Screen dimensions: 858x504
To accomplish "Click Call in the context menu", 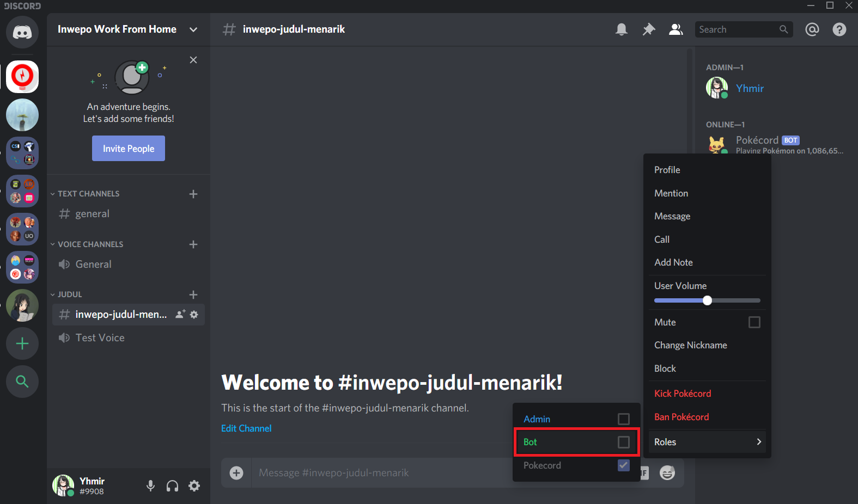I will coord(707,239).
